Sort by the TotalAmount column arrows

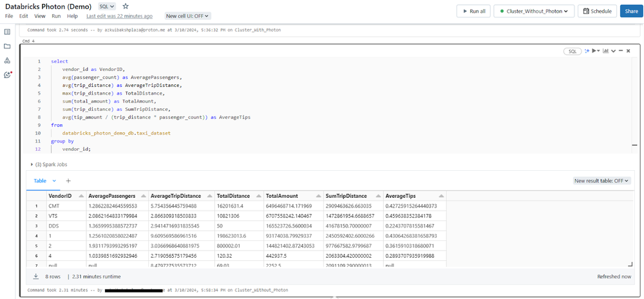(317, 197)
